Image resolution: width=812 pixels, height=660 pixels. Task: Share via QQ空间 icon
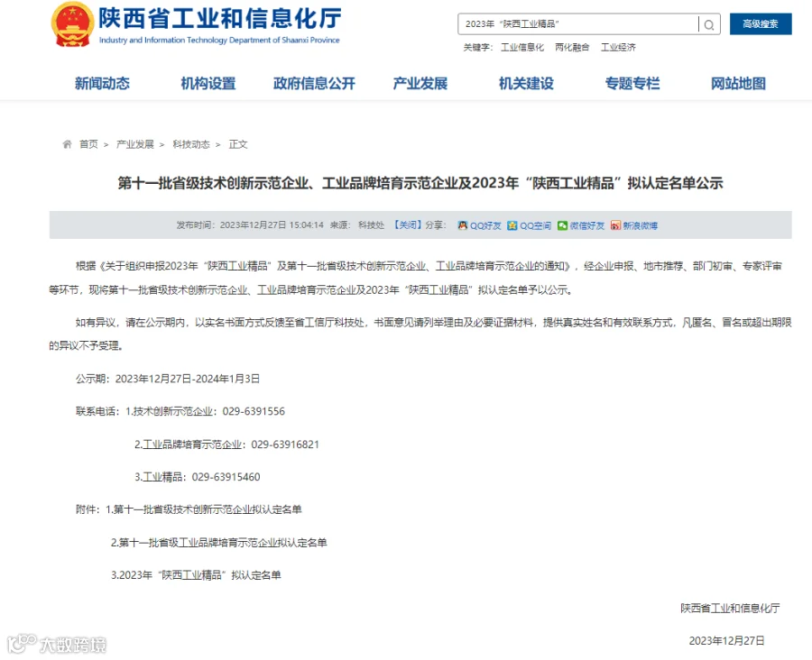pos(512,225)
